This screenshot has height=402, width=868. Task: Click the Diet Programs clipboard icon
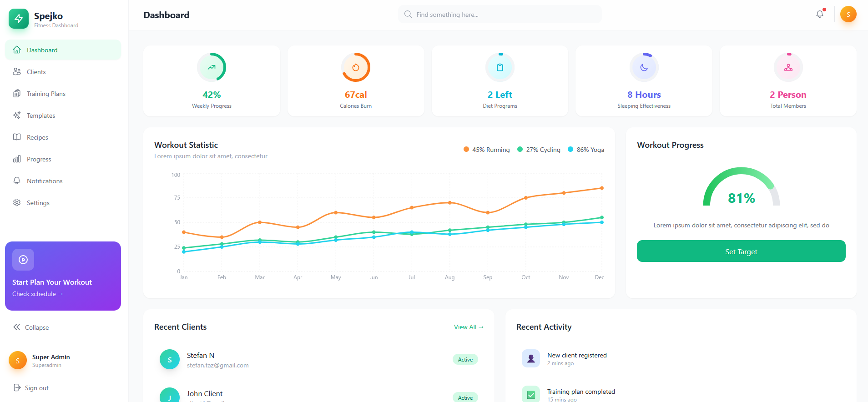click(x=500, y=67)
